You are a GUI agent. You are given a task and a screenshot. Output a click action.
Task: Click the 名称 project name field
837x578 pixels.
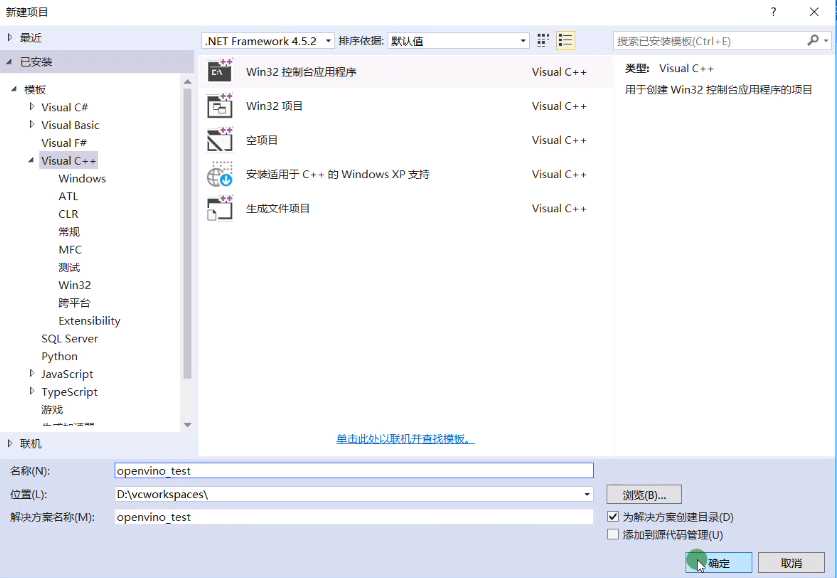(x=354, y=470)
